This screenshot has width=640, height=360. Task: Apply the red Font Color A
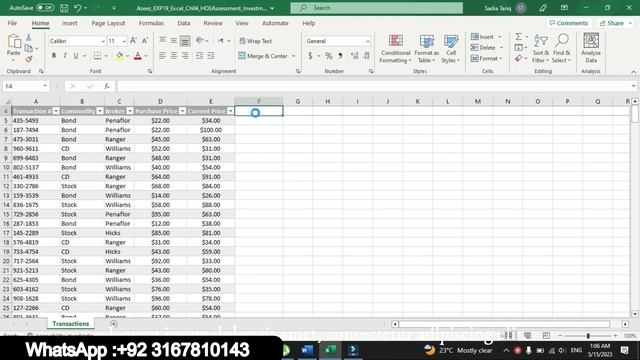(x=138, y=56)
